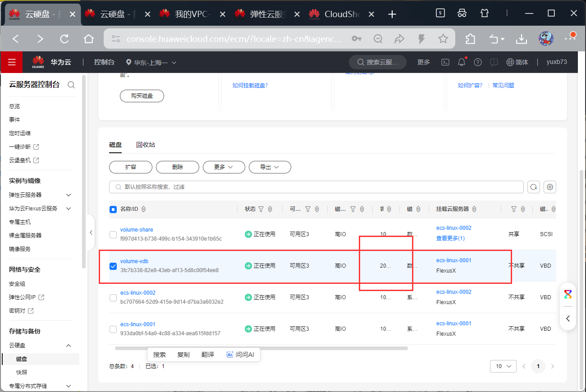The height and width of the screenshot is (392, 586).
Task: Collapse the left sidebar panel
Action: 91,232
